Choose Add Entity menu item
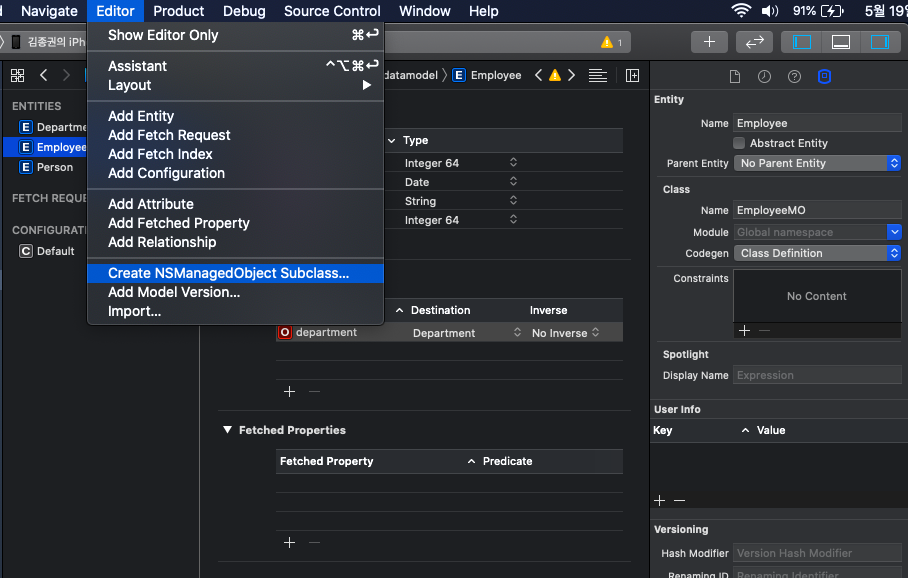Screen dimensions: 908x578 pyautogui.click(x=235, y=116)
